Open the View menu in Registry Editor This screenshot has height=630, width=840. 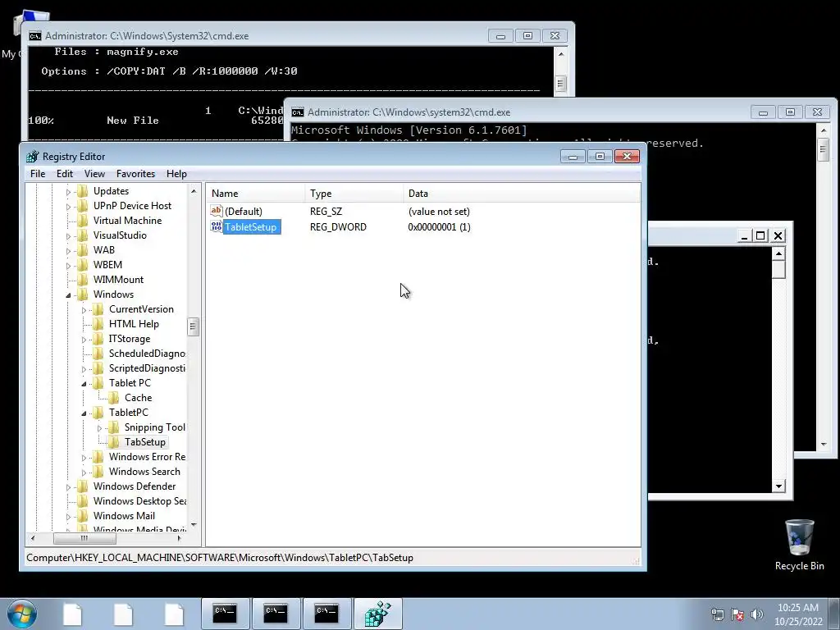[x=94, y=174]
